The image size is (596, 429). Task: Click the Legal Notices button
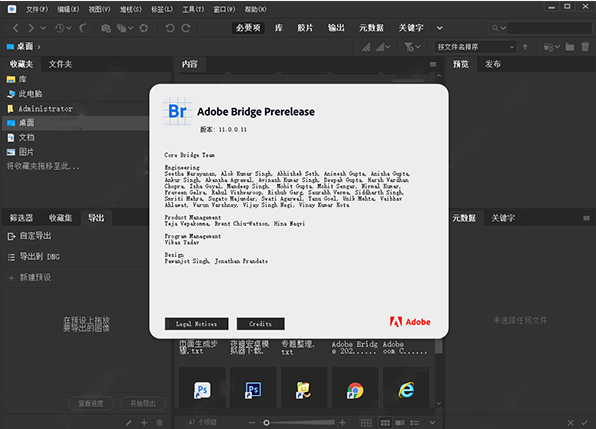click(x=197, y=324)
